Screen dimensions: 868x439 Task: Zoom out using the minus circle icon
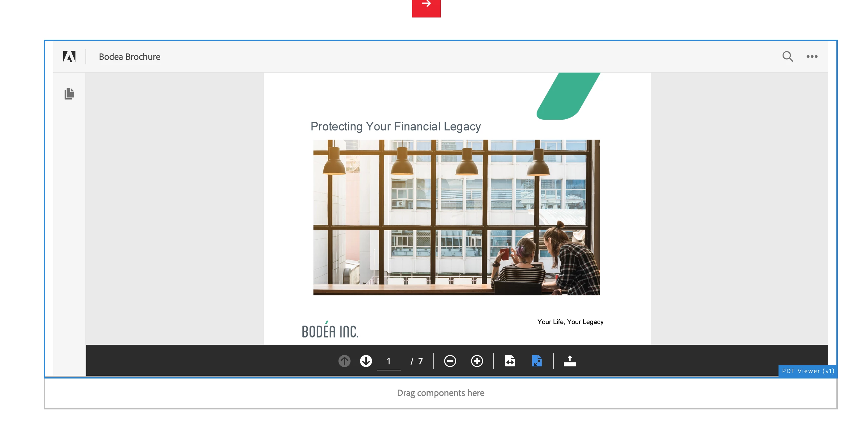pyautogui.click(x=449, y=361)
